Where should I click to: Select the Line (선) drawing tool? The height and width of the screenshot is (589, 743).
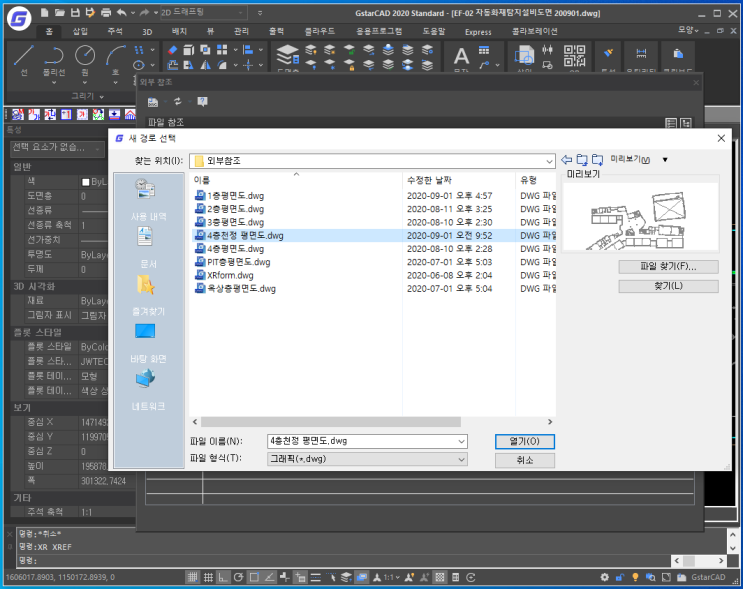(x=24, y=61)
